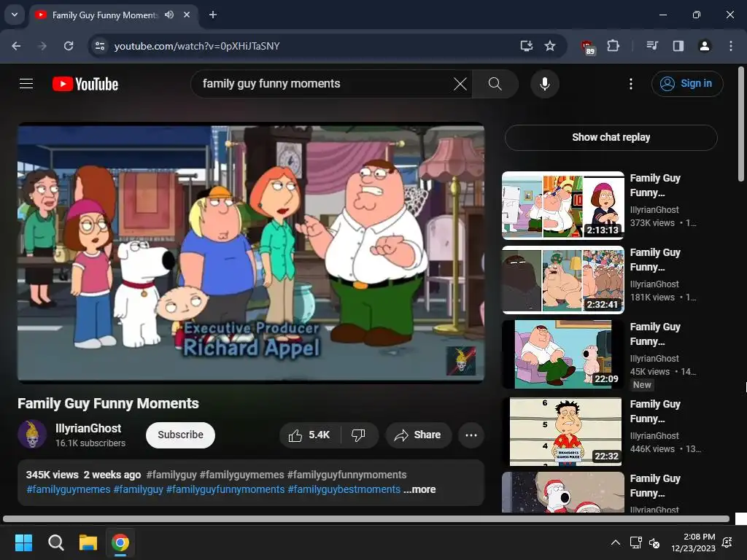Click Sign in button

click(687, 84)
